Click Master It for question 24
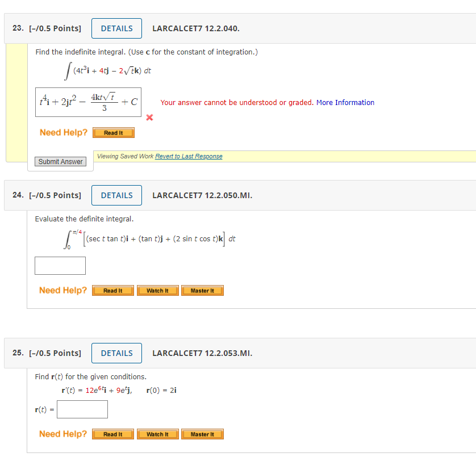Image resolution: width=476 pixels, height=461 pixels. (x=202, y=290)
